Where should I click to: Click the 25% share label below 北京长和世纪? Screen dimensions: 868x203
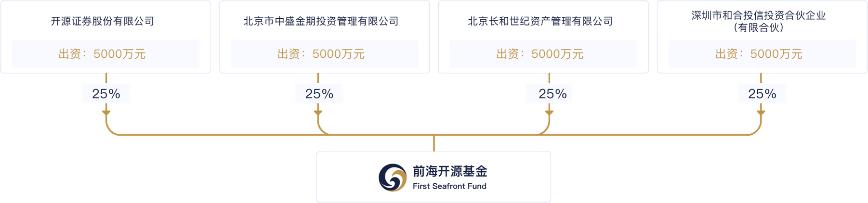552,94
